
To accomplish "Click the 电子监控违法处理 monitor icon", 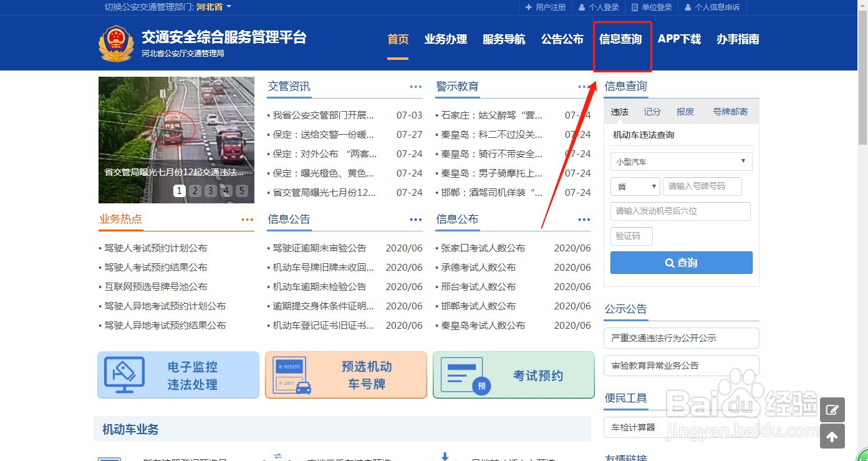I will (124, 375).
